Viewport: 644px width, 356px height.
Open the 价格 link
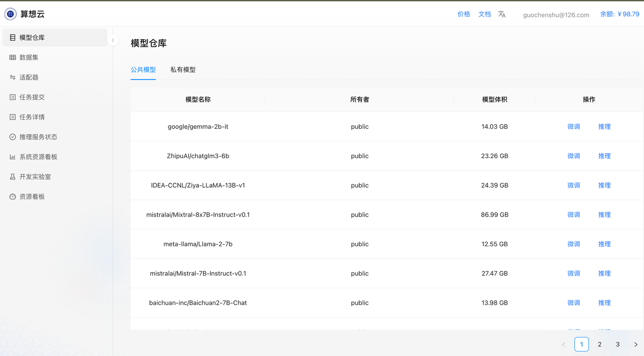pos(464,14)
